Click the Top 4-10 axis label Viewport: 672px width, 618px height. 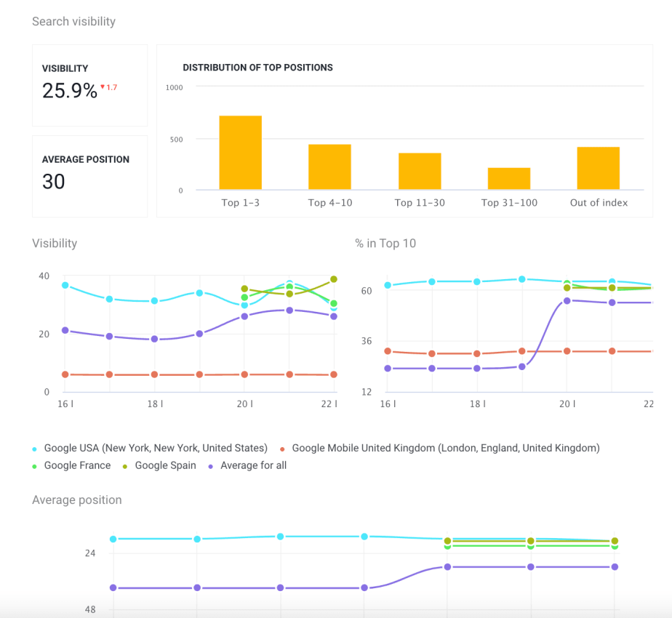330,203
